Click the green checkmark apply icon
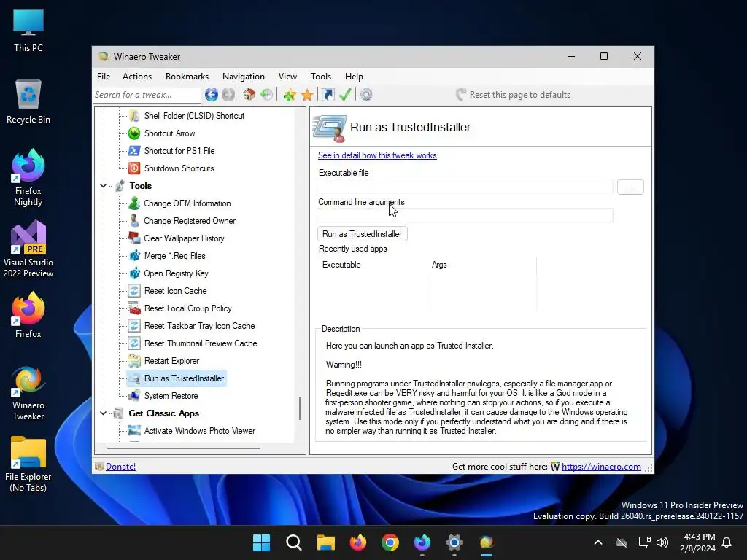The width and height of the screenshot is (747, 560). (x=345, y=95)
